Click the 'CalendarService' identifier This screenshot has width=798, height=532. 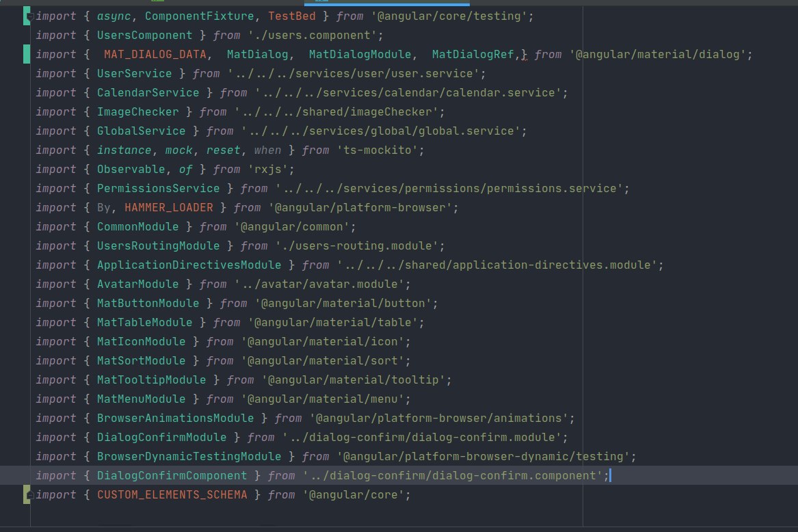pyautogui.click(x=148, y=92)
